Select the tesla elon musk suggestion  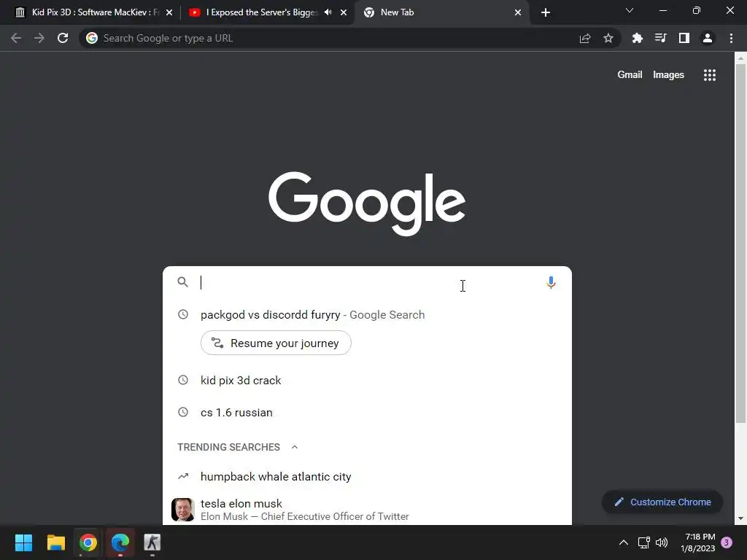(367, 510)
